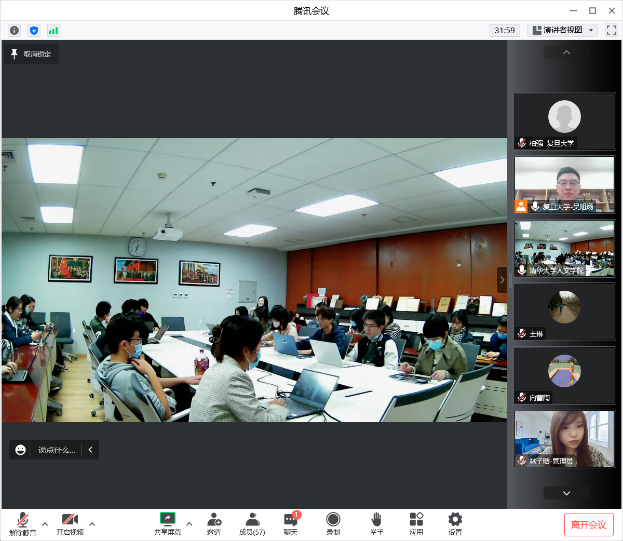The image size is (623, 541).
Task: Open the Settings gear icon
Action: tap(455, 523)
